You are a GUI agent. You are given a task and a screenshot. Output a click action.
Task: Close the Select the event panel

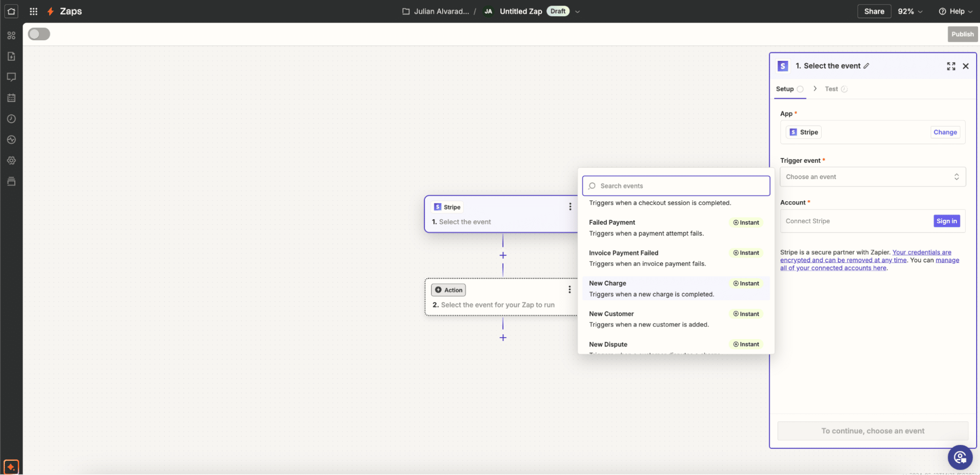pyautogui.click(x=966, y=66)
